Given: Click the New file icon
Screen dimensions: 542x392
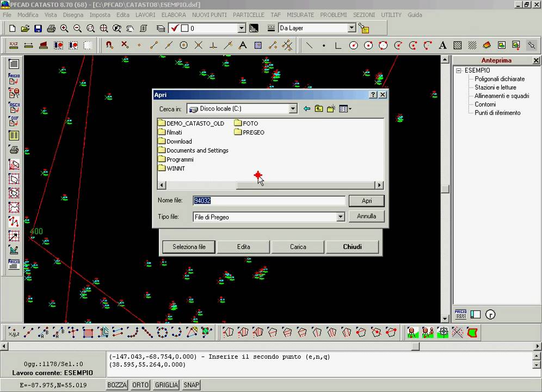Looking at the screenshot, I should pyautogui.click(x=13, y=28).
